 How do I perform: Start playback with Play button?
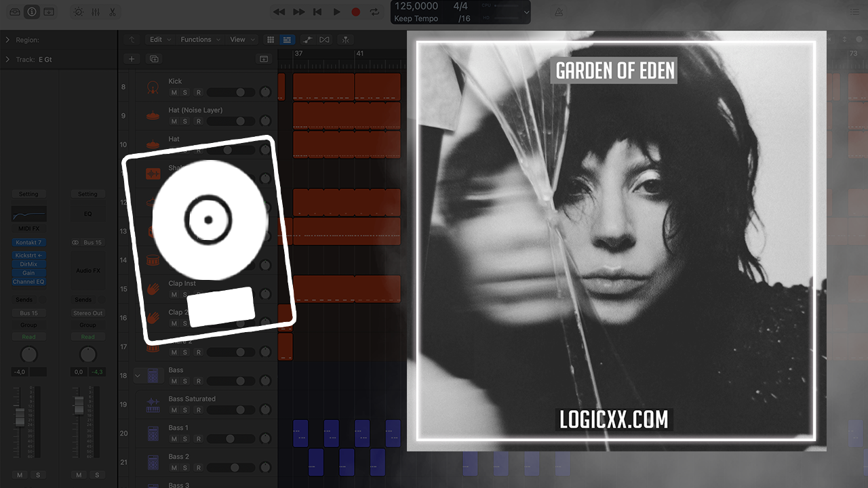(x=336, y=12)
